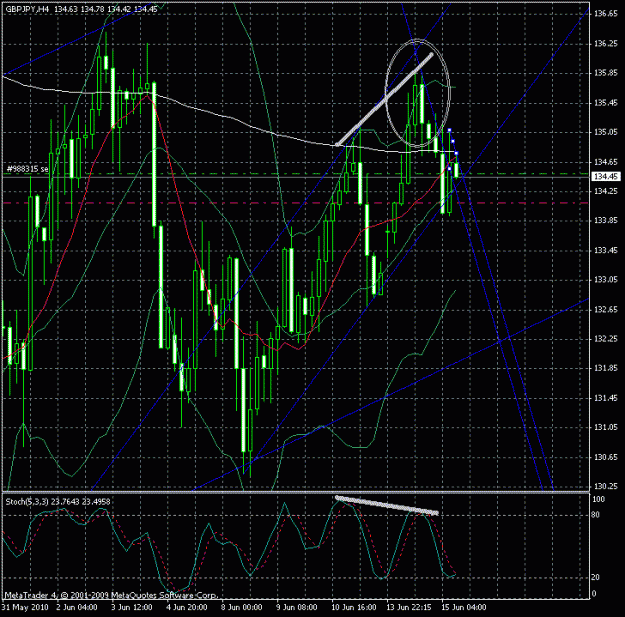625x617 pixels.
Task: Click the 3 Jun 12:00 time label
Action: (132, 607)
